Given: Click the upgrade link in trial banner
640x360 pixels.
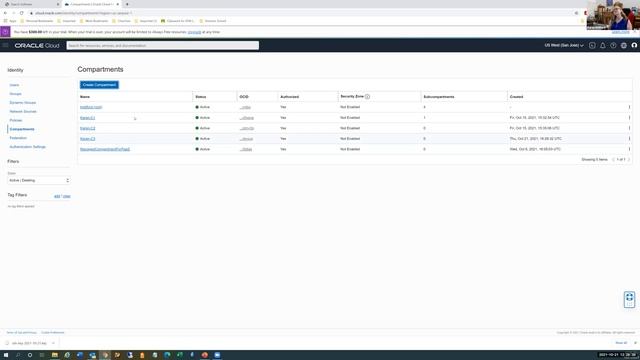Looking at the screenshot, I should pos(194,32).
